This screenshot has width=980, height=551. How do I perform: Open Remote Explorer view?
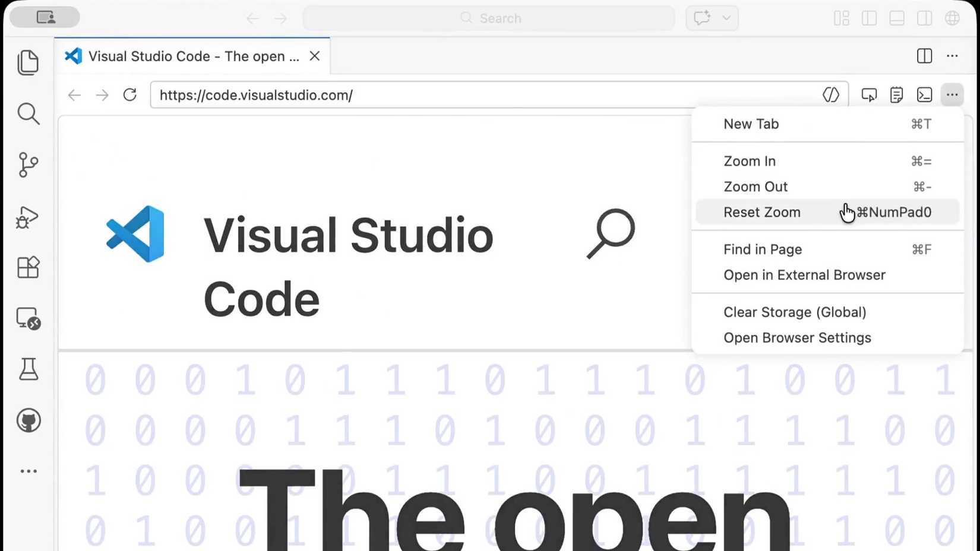(x=29, y=319)
